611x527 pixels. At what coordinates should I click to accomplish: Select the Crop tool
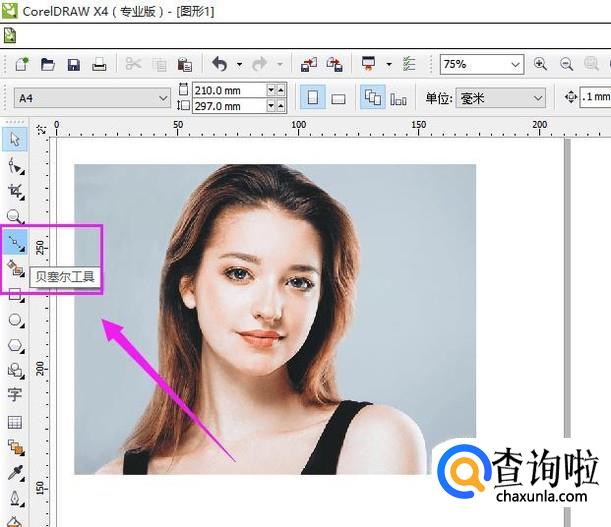pyautogui.click(x=15, y=191)
